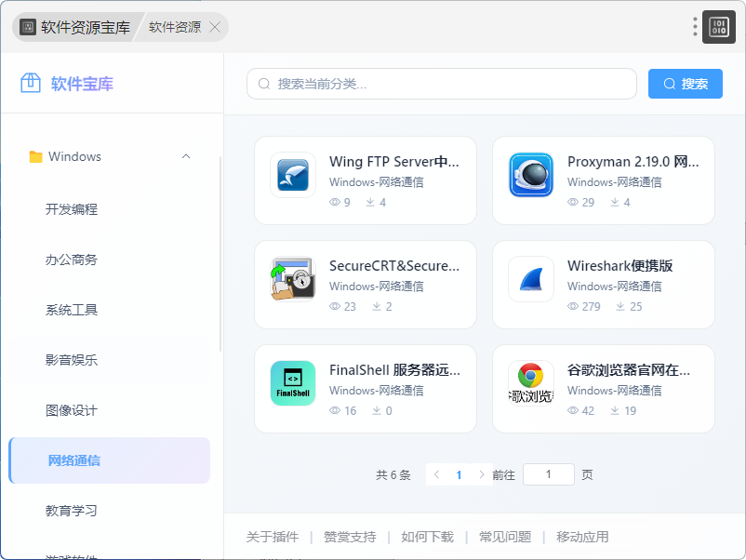Focus the 搜索当前分类 search field
This screenshot has width=746, height=560.
coord(442,84)
